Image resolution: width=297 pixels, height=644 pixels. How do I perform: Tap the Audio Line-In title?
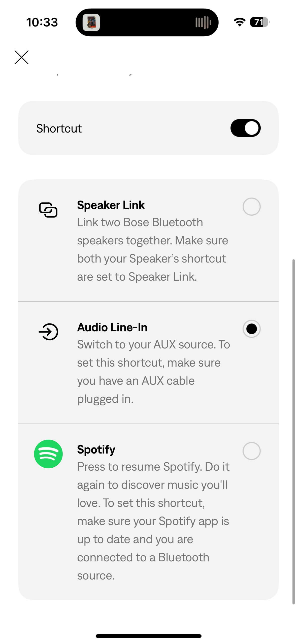pos(112,327)
